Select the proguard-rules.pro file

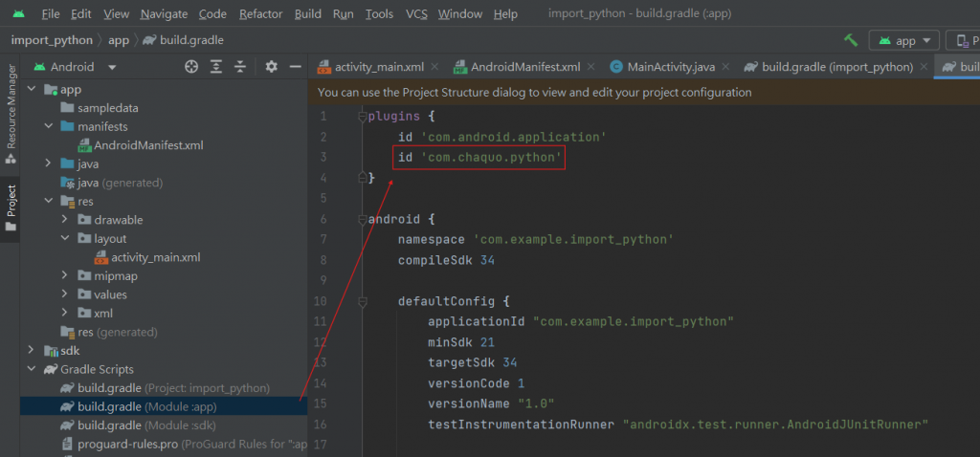tap(184, 445)
